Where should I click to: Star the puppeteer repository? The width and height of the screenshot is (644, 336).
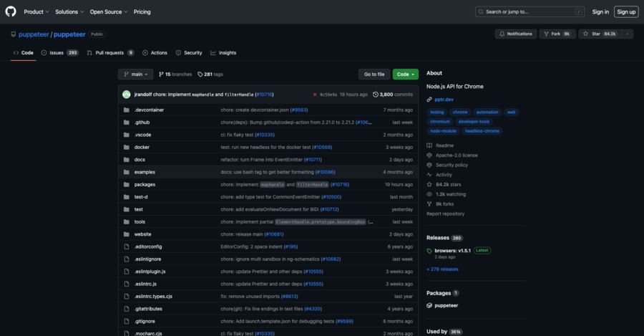tap(600, 34)
